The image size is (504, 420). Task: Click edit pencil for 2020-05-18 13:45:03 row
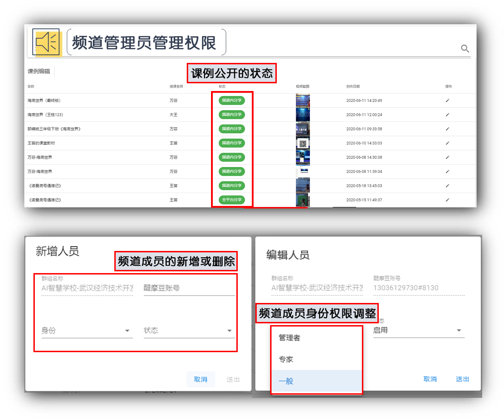[447, 186]
